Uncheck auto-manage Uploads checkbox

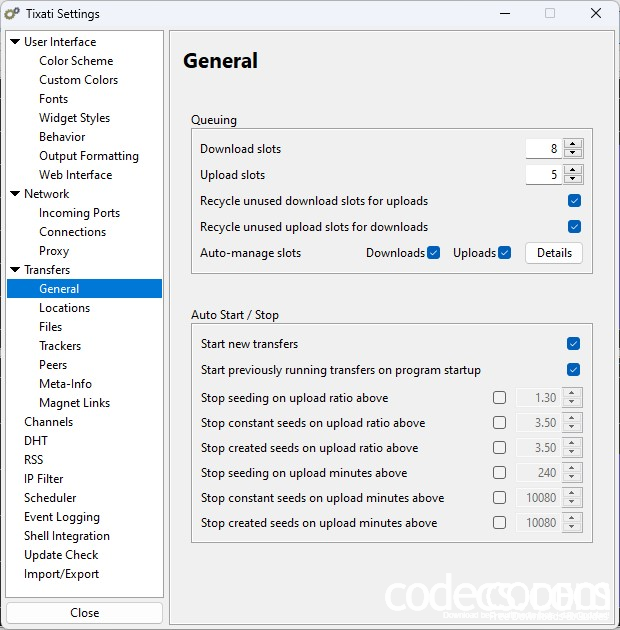tap(504, 253)
